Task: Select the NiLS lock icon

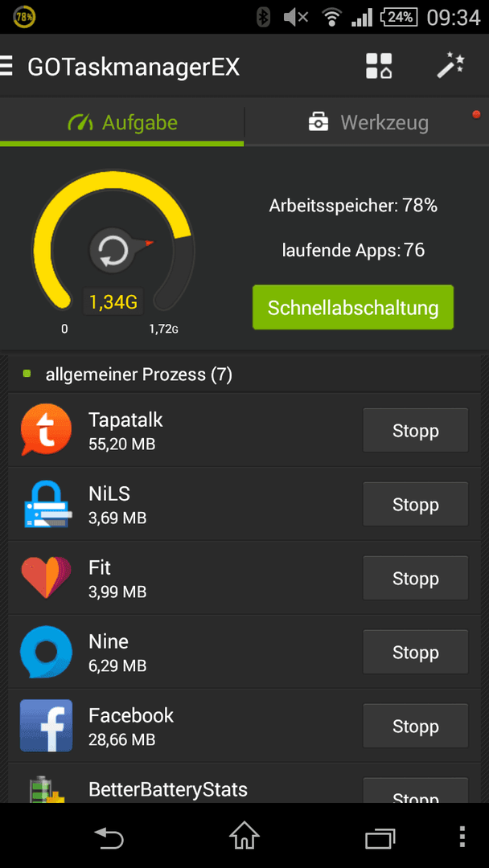Action: 47,504
